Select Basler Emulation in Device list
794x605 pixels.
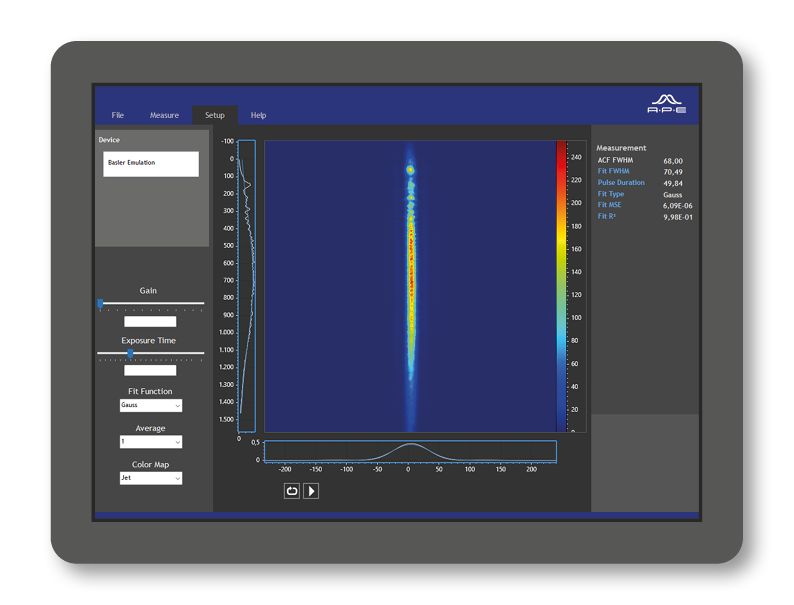coord(150,163)
